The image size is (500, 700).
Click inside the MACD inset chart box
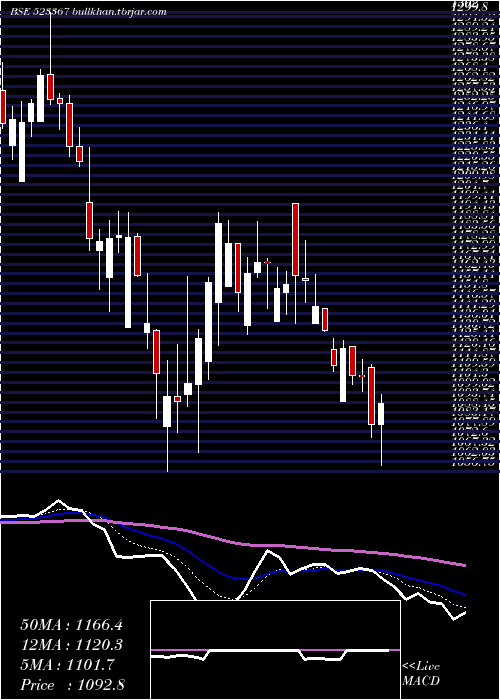click(275, 650)
